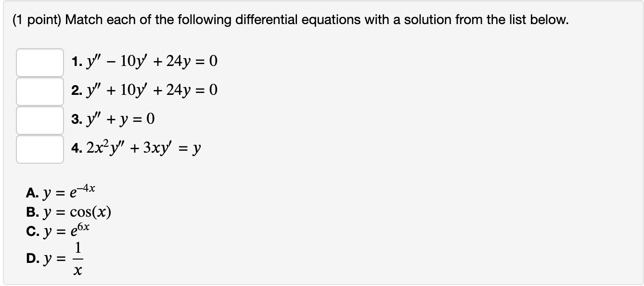This screenshot has width=644, height=286.
Task: Select the input field beside y'' + 10y' + 24y = 0
Action: 39,91
